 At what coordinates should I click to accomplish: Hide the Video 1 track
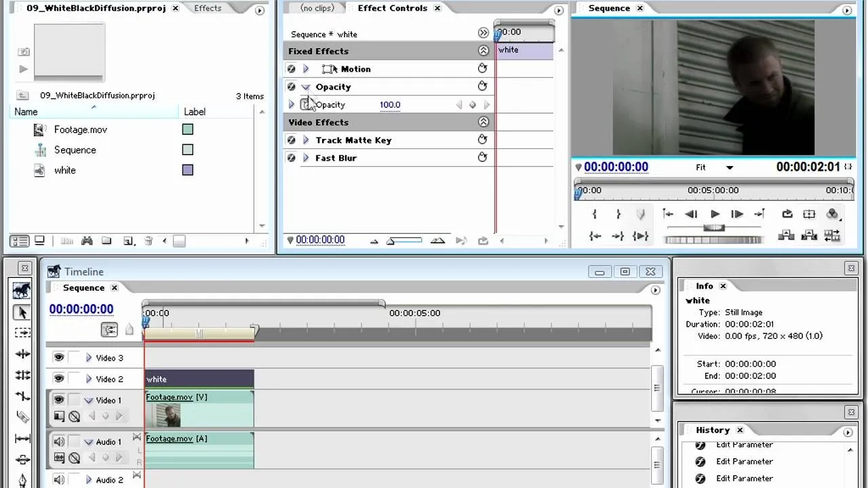coord(59,400)
